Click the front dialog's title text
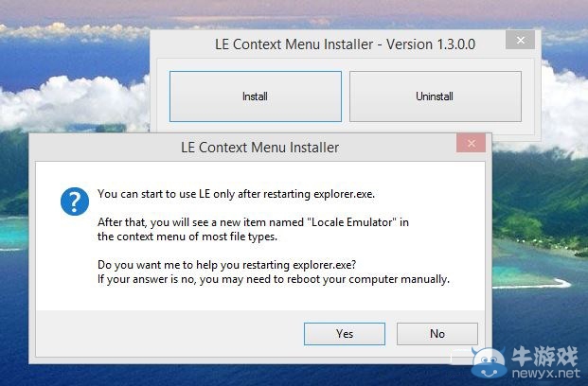The image size is (588, 386). (259, 148)
